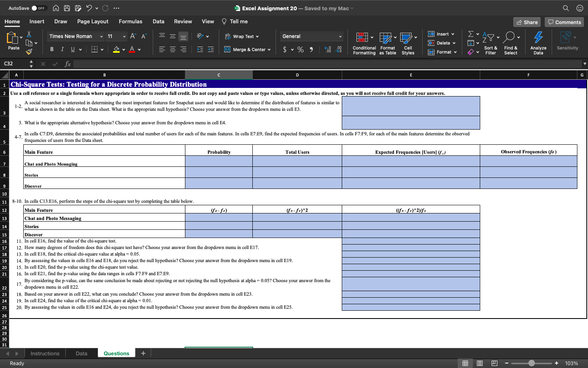Expand the Format cells dropdown
This screenshot has height=368, width=588.
[455, 52]
